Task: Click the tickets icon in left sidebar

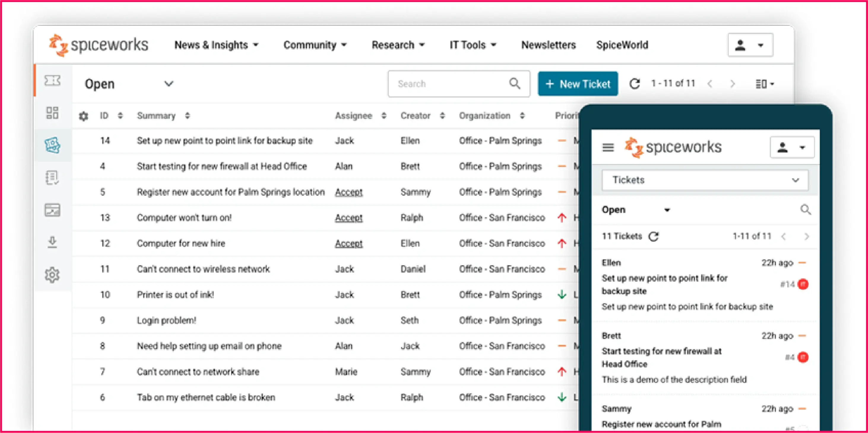Action: click(x=52, y=81)
